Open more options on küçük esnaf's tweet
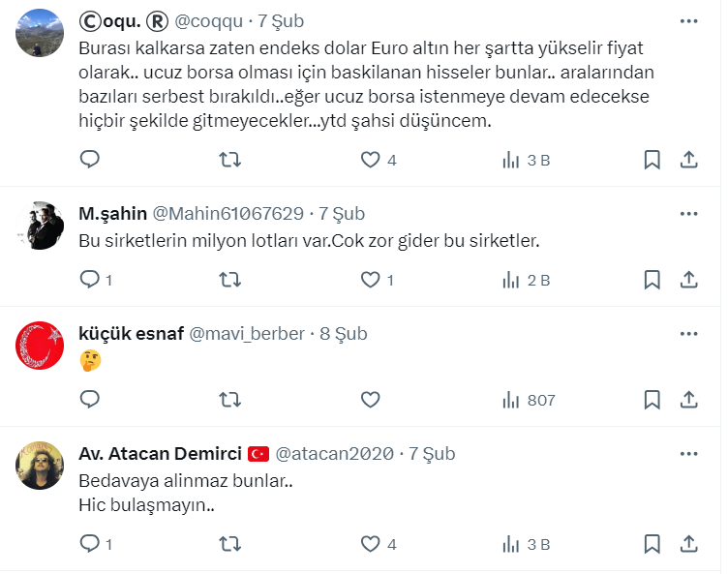This screenshot has height=574, width=728. [x=688, y=334]
